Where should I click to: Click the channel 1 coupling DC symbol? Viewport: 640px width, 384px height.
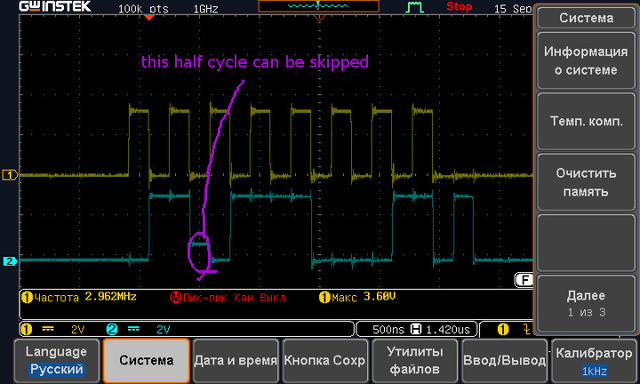click(48, 329)
